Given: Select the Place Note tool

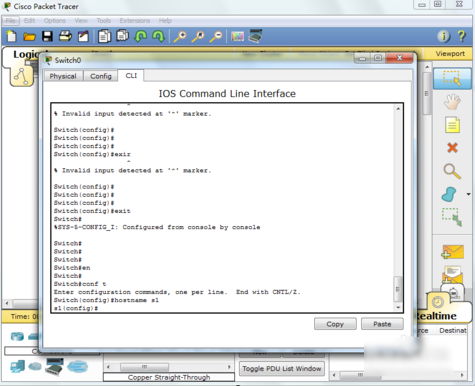Looking at the screenshot, I should (x=452, y=125).
